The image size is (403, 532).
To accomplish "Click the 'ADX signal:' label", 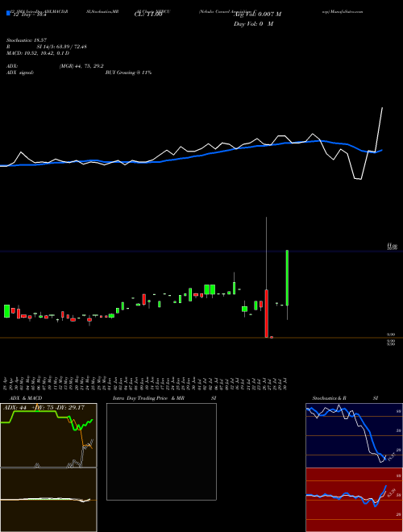I will click(20, 73).
